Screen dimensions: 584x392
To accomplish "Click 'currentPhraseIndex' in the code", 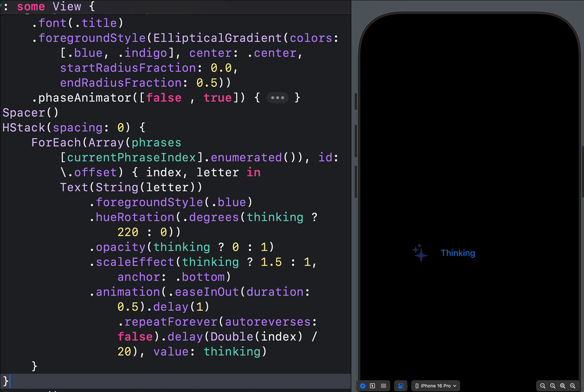I will click(x=131, y=157).
